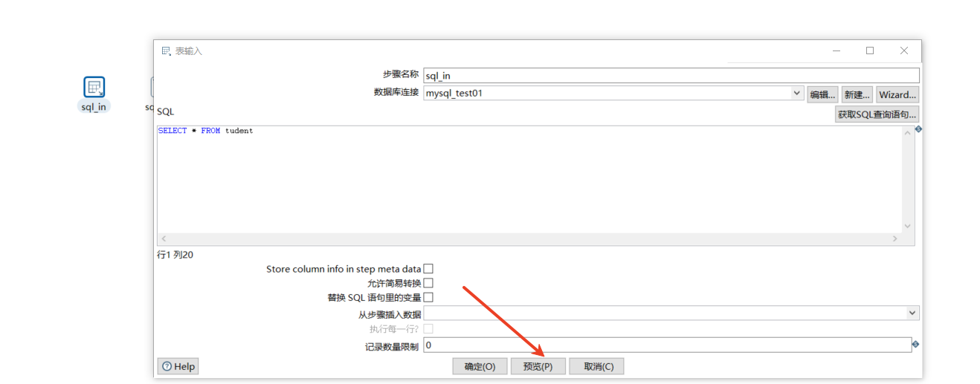This screenshot has width=980, height=384.
Task: Click the 行1 列20 cursor position text
Action: coord(175,255)
